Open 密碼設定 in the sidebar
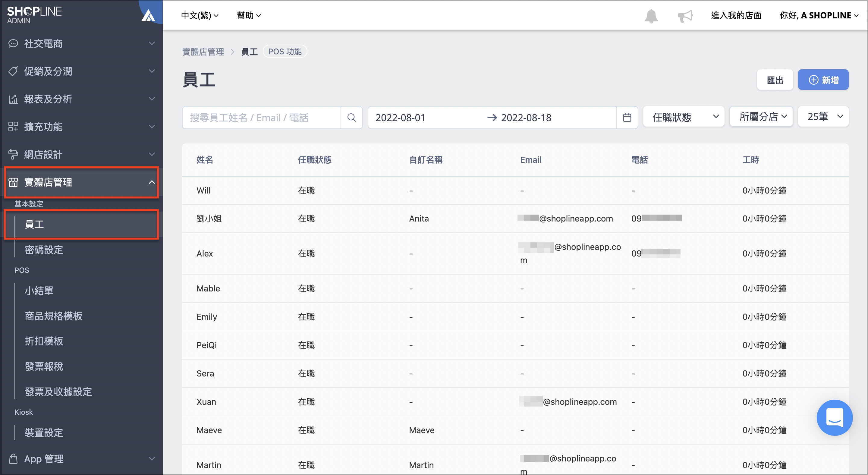 [x=44, y=250]
